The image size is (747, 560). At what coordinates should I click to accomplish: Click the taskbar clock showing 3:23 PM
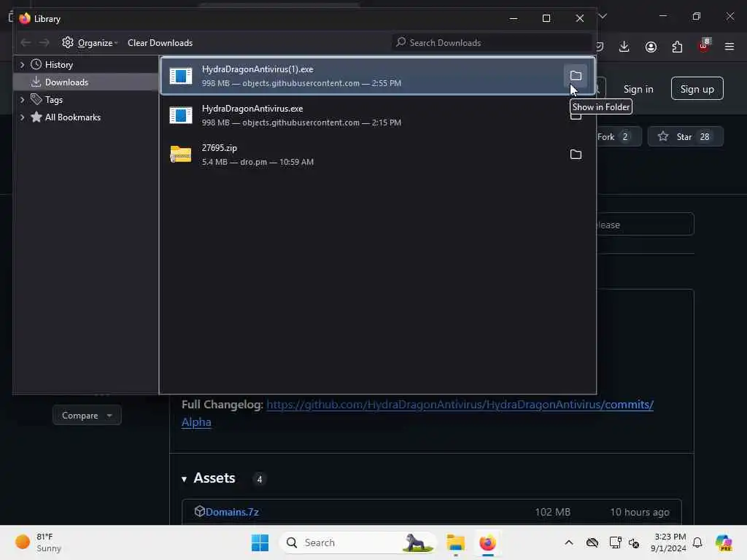point(668,542)
